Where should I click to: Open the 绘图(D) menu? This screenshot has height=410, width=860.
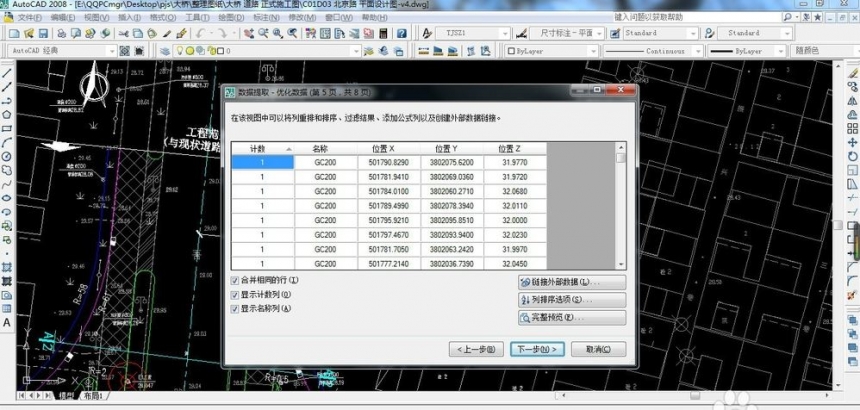click(x=231, y=18)
